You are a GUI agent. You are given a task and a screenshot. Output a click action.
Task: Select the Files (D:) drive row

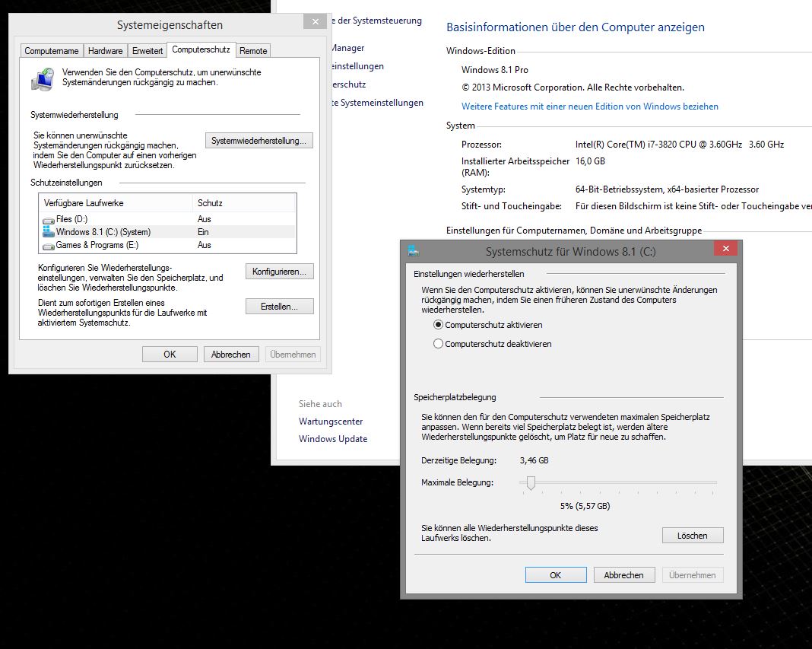[x=168, y=219]
